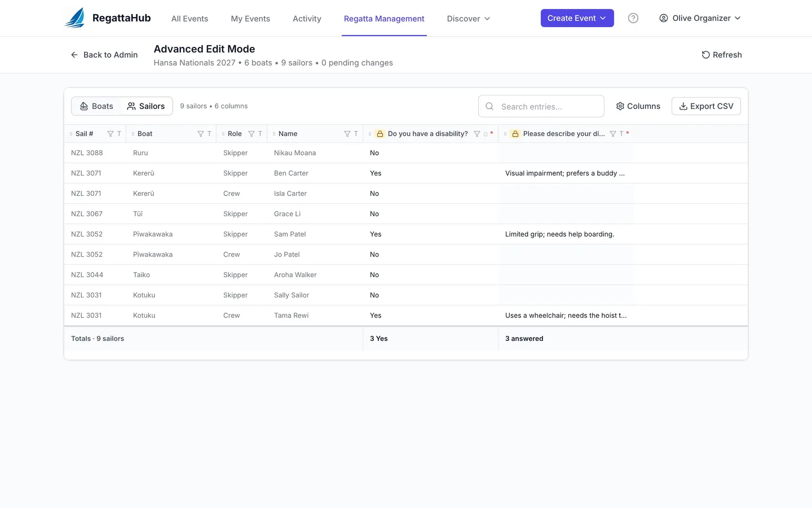Screen dimensions: 812x508
Task: Filter the 'Please describe your di...' column
Action: point(613,134)
